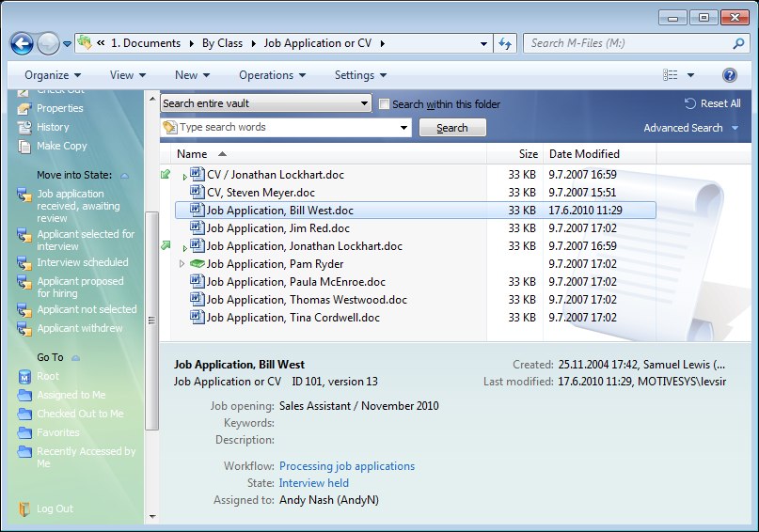The height and width of the screenshot is (532, 759).
Task: Click the Make Copy icon
Action: click(x=24, y=146)
